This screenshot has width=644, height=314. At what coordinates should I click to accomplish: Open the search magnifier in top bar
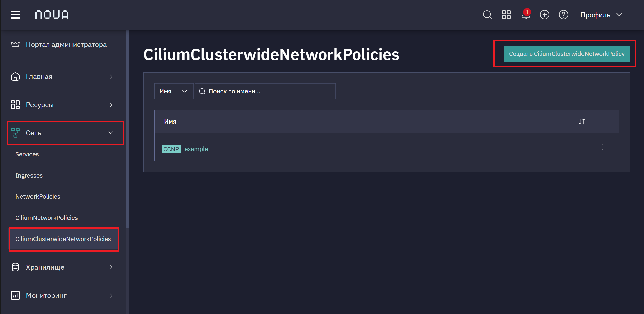point(487,15)
